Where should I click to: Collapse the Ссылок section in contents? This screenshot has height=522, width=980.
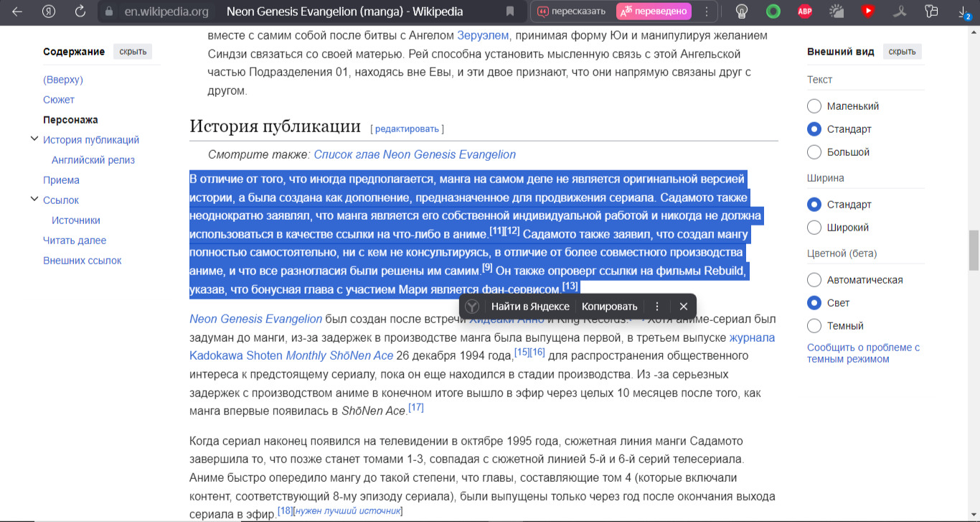coord(34,200)
